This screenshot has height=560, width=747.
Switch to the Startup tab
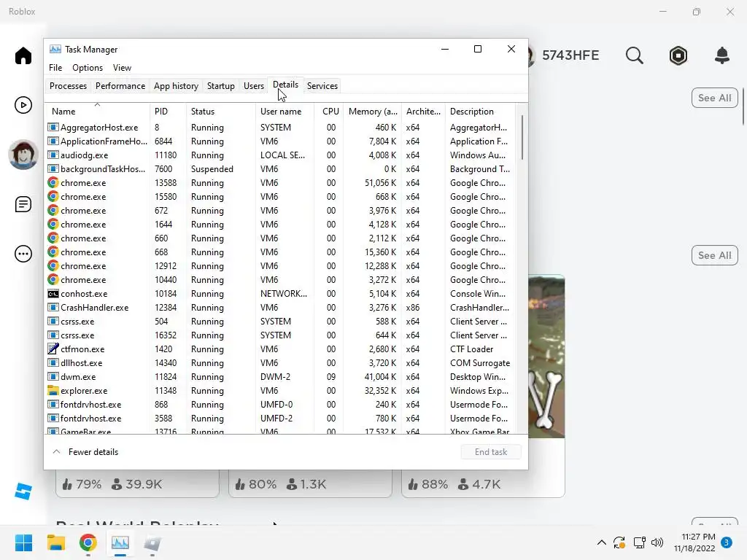click(x=220, y=86)
